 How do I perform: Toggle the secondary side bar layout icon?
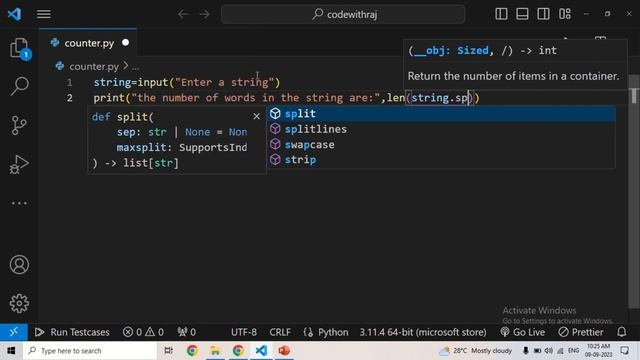click(543, 14)
